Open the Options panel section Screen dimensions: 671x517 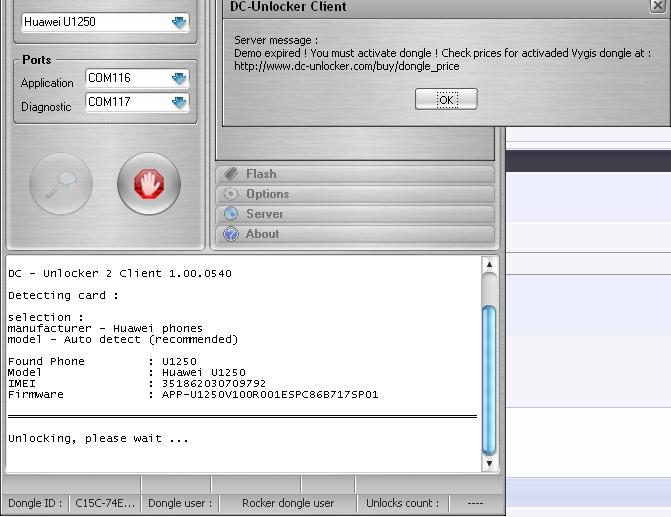[355, 194]
